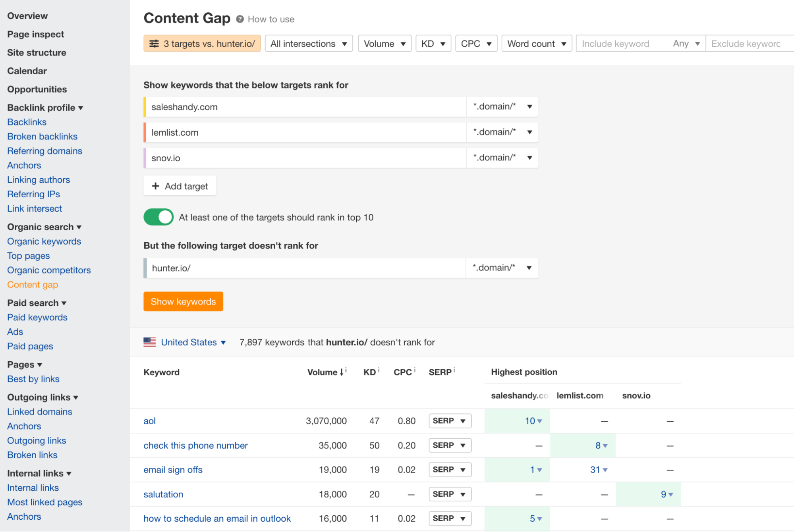Open SERP dropdown for salutation row
The image size is (794, 532).
[x=450, y=494]
